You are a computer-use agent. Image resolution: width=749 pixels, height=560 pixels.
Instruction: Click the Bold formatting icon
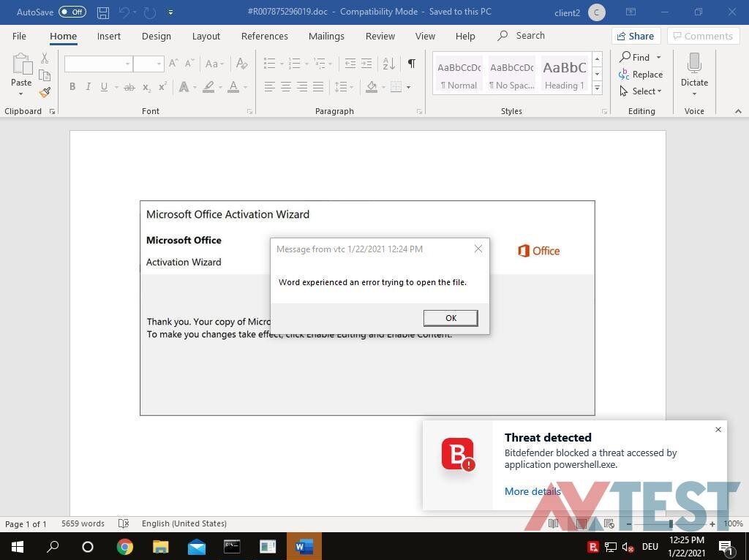(x=72, y=87)
